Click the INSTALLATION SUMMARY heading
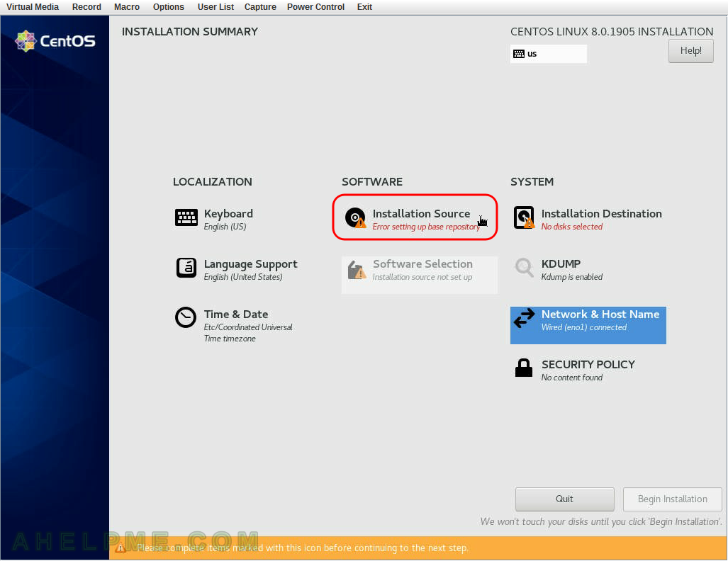 189,32
